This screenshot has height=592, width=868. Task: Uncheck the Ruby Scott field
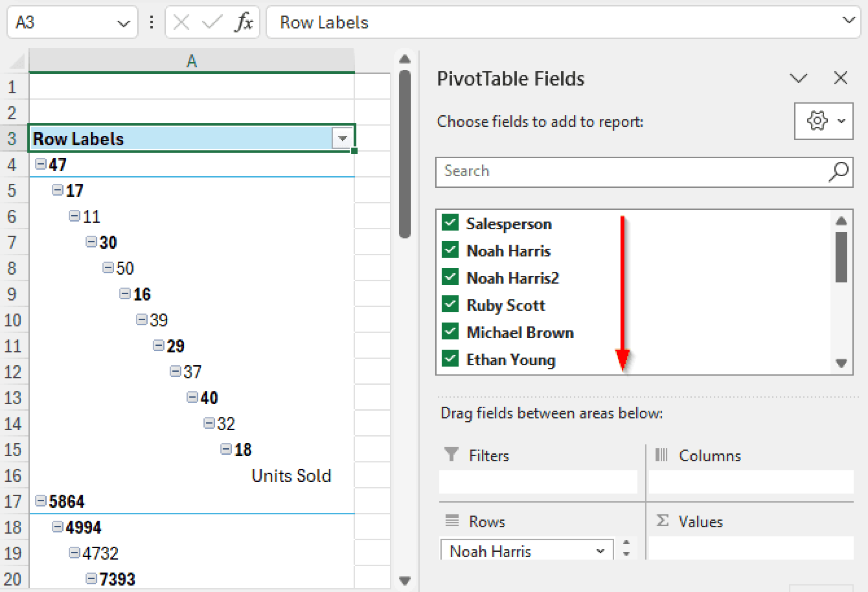(450, 304)
